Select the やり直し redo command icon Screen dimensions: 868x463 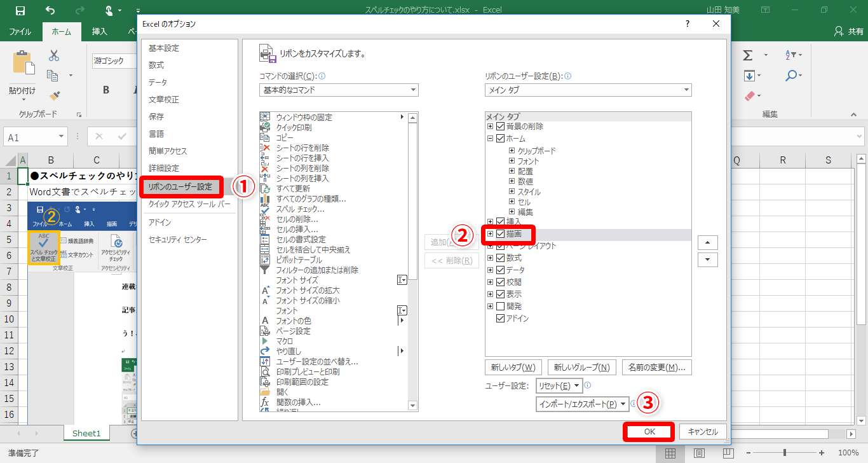(266, 351)
